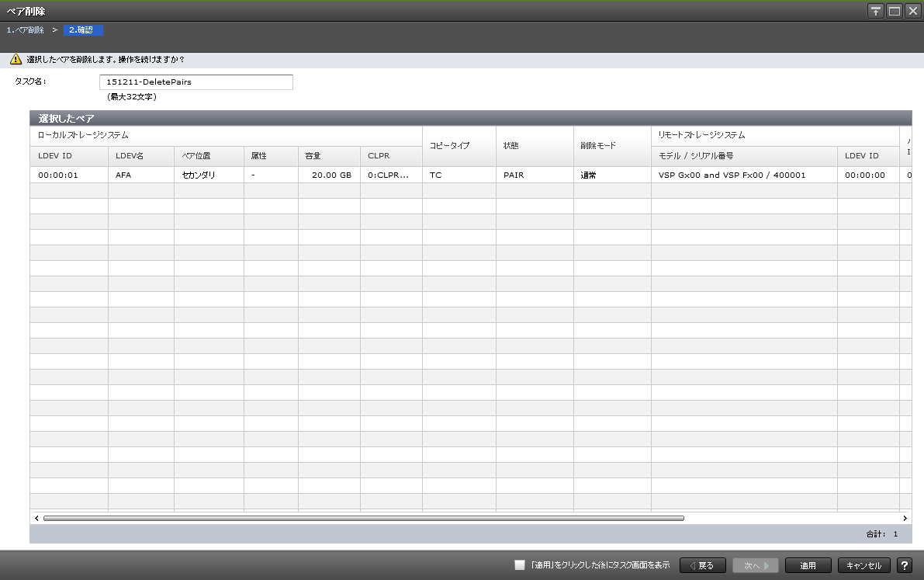Sort by 削除モード column header
Image resolution: width=924 pixels, height=580 pixels.
click(612, 146)
